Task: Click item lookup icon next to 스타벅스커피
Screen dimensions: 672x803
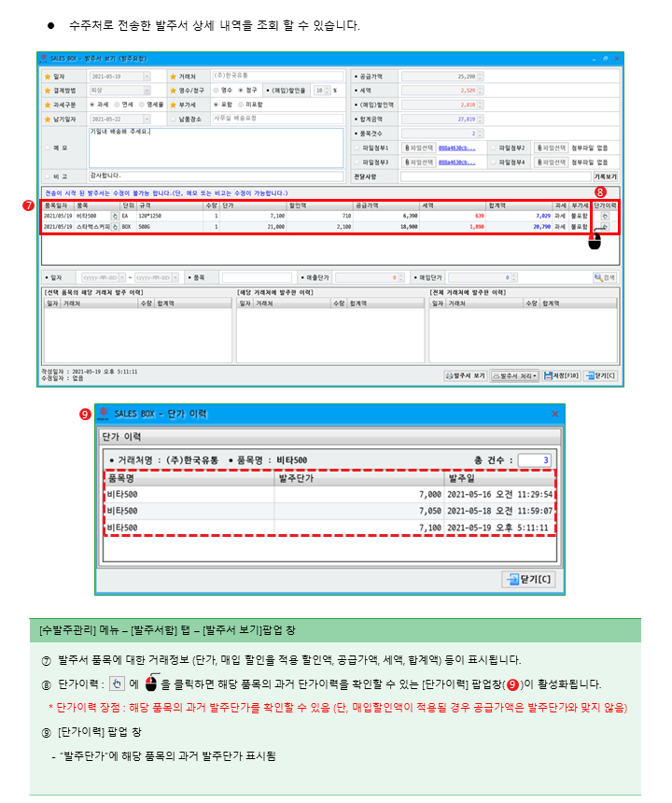Action: coord(115,226)
